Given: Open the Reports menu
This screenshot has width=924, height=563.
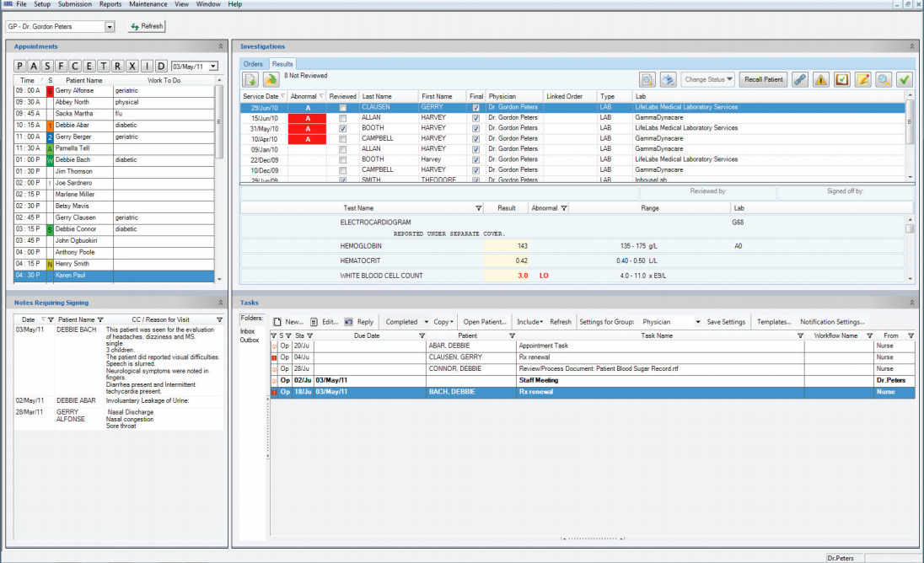Looking at the screenshot, I should pyautogui.click(x=110, y=4).
